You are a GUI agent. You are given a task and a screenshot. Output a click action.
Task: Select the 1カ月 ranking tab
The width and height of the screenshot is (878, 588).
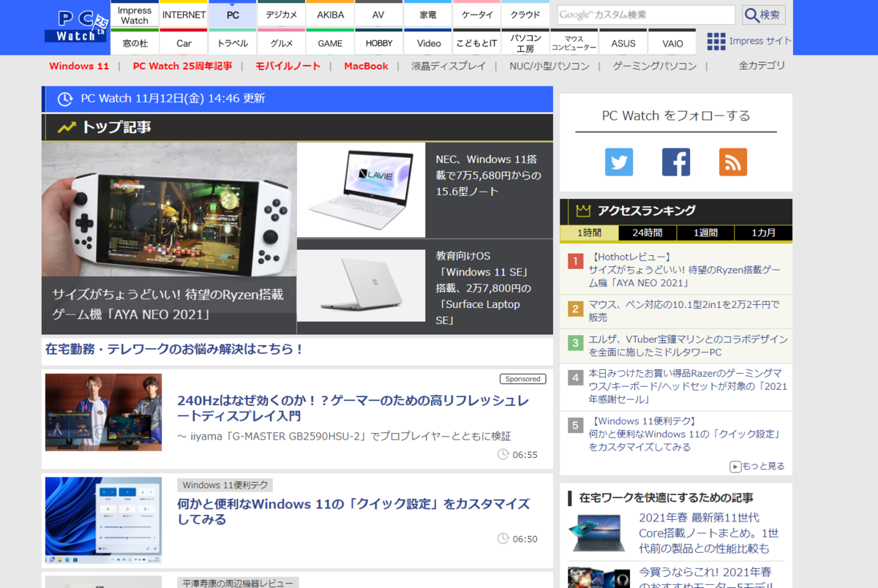pyautogui.click(x=763, y=233)
